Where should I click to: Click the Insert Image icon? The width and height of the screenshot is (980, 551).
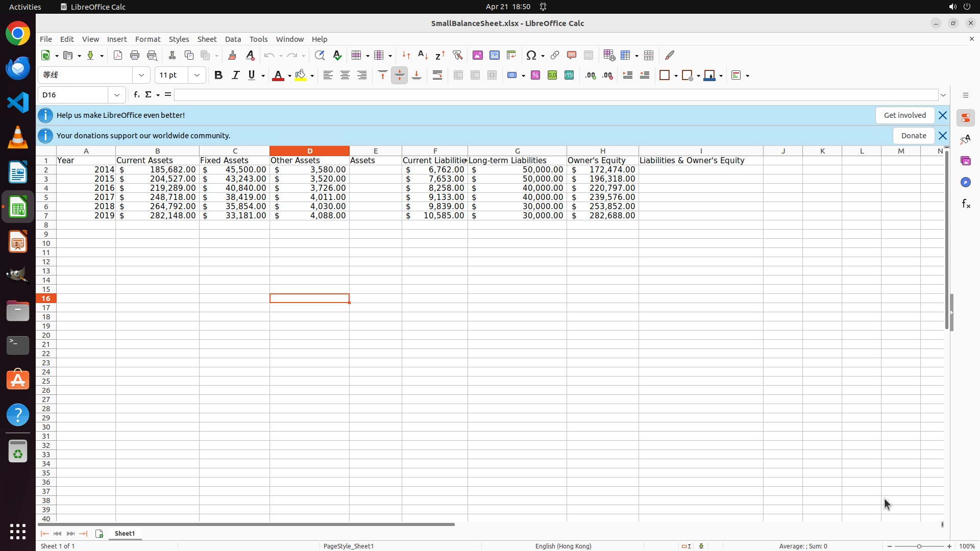478,55
